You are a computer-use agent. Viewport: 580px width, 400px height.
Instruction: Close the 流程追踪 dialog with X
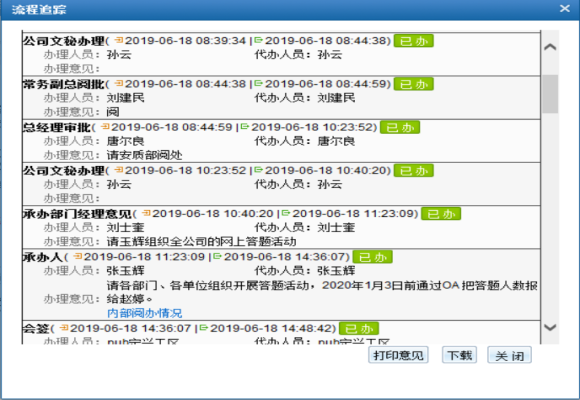pos(564,8)
